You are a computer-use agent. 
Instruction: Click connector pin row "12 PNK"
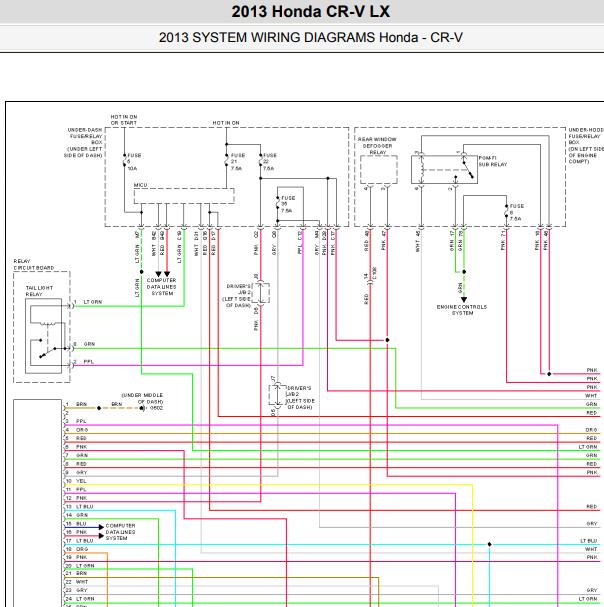click(x=76, y=498)
